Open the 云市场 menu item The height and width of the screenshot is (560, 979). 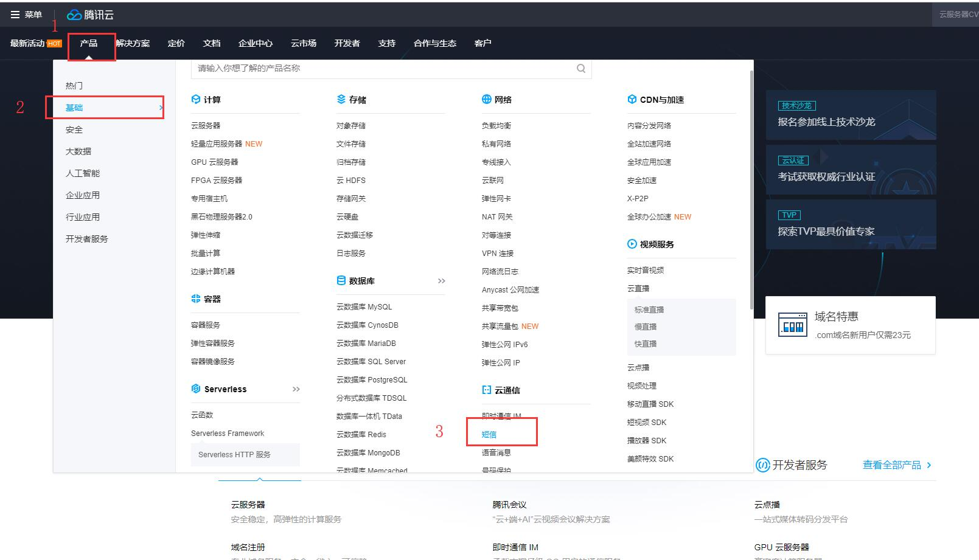(x=304, y=43)
